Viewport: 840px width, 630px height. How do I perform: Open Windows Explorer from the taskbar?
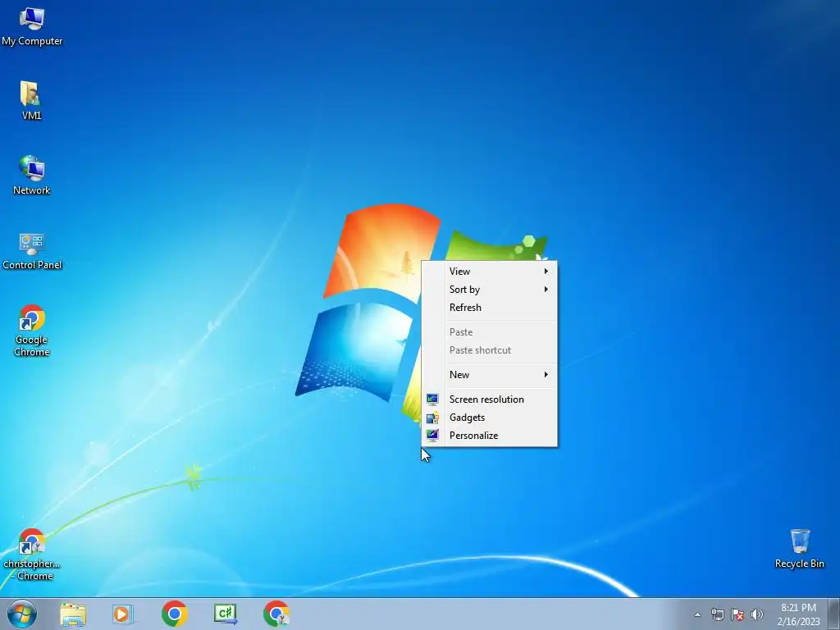pyautogui.click(x=73, y=614)
